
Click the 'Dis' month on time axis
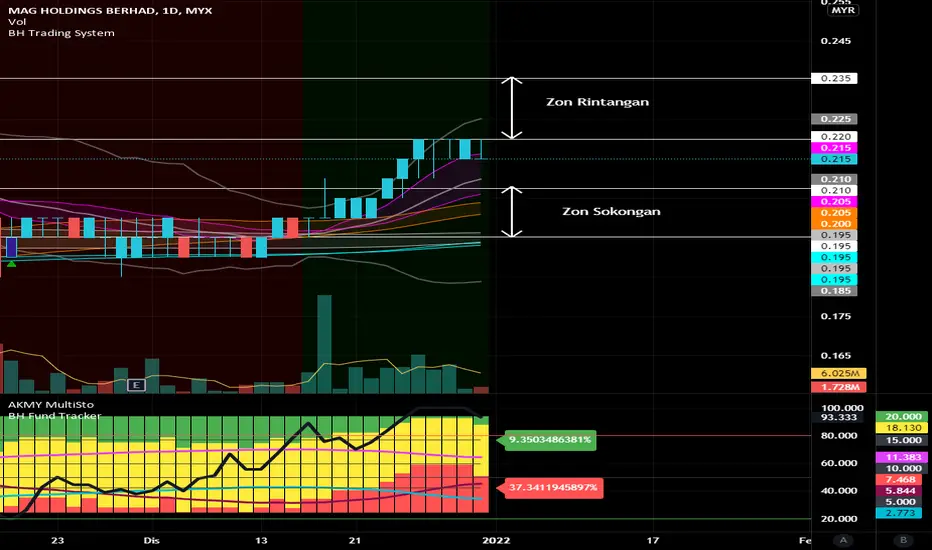pyautogui.click(x=152, y=540)
